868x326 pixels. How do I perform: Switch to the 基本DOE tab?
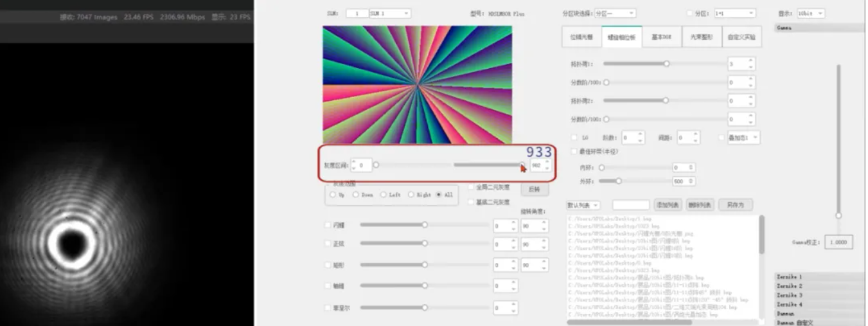click(661, 37)
